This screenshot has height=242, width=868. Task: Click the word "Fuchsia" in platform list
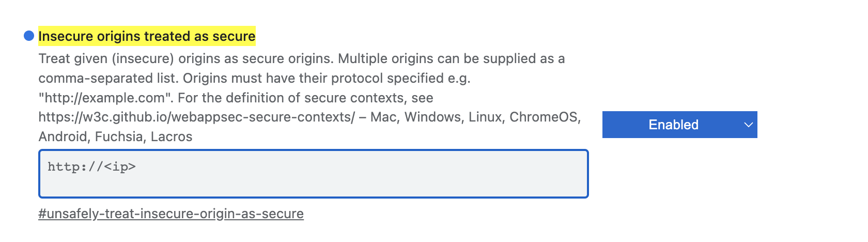(x=111, y=137)
